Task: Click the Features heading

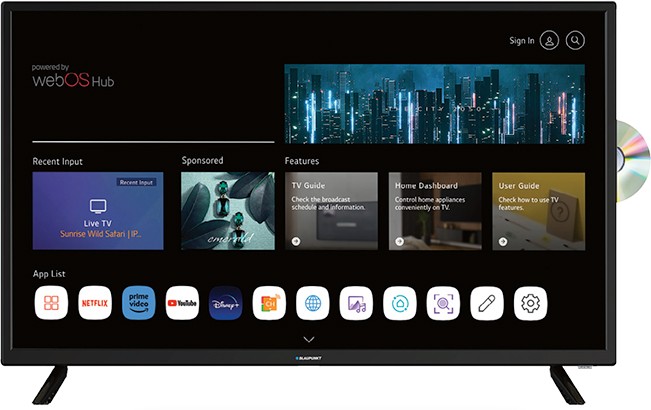Action: [x=302, y=161]
